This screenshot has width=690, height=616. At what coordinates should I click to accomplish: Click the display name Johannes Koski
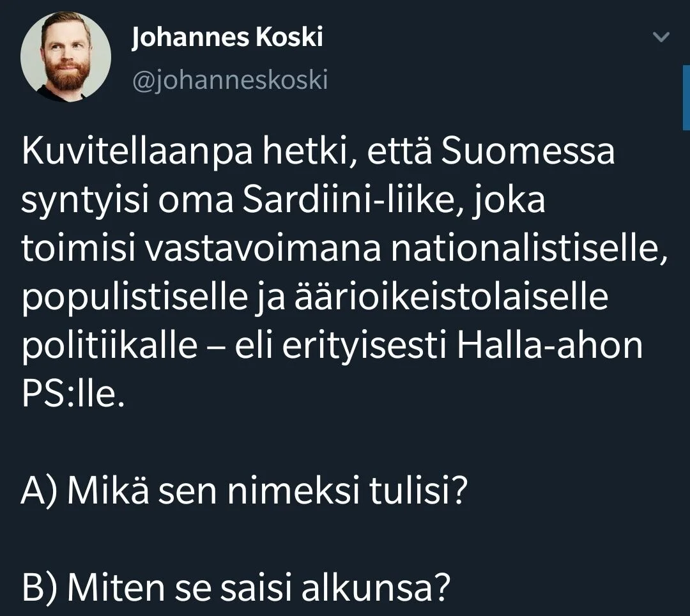click(227, 38)
